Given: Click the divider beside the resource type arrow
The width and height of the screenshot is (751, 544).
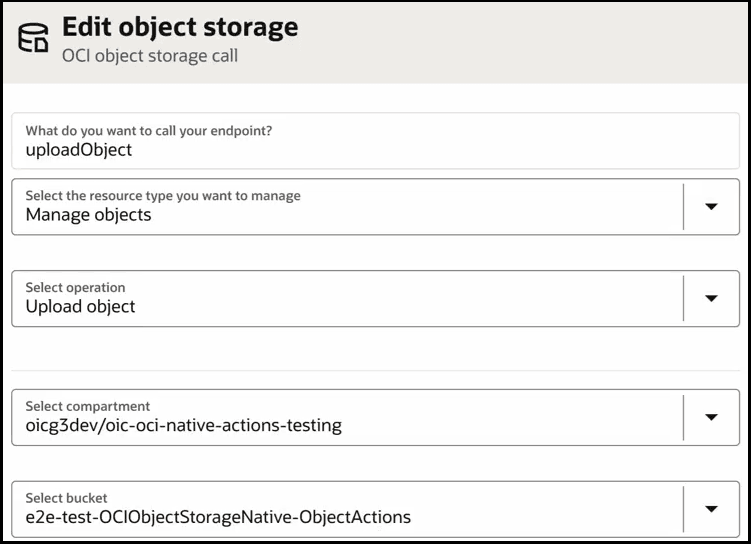Looking at the screenshot, I should [683, 207].
